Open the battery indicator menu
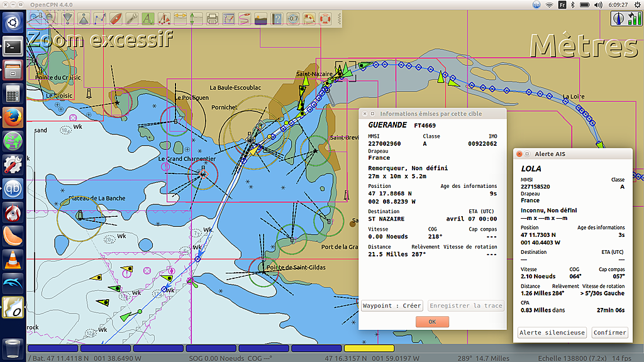The image size is (644, 362). (585, 5)
